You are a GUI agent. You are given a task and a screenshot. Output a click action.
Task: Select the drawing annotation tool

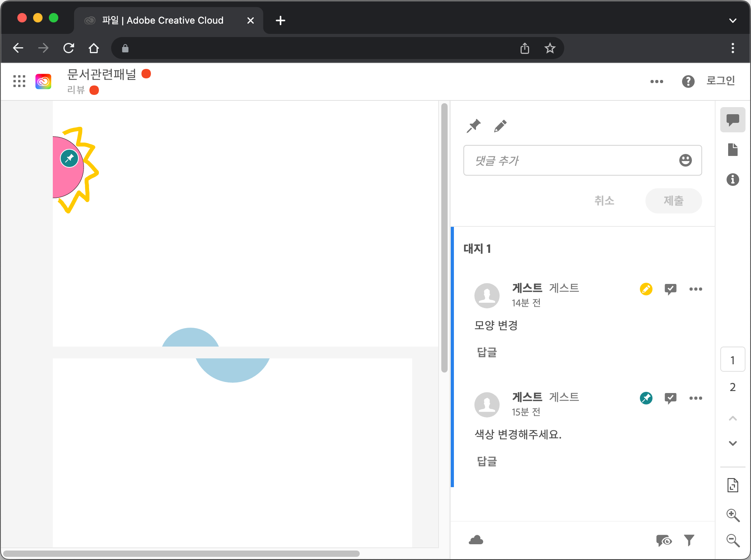pos(500,126)
